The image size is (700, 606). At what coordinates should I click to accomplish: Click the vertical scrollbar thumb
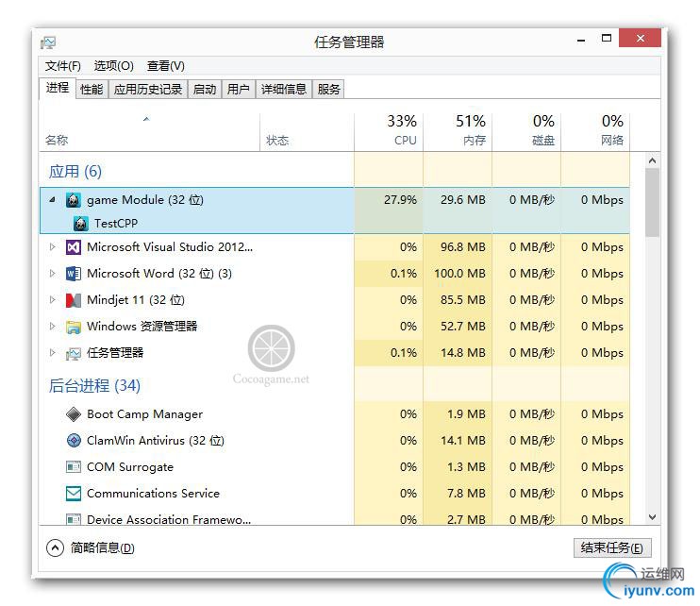[x=652, y=202]
